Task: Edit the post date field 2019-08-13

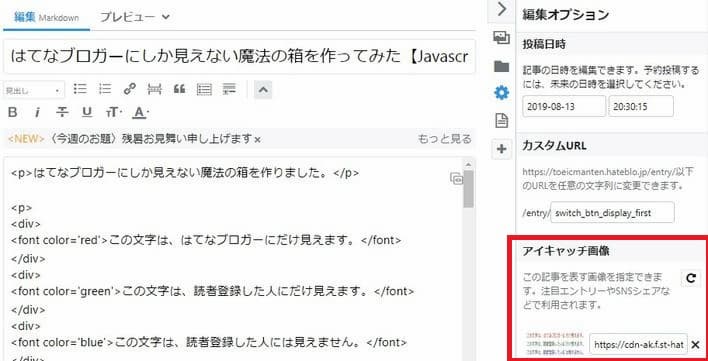Action: tap(564, 106)
